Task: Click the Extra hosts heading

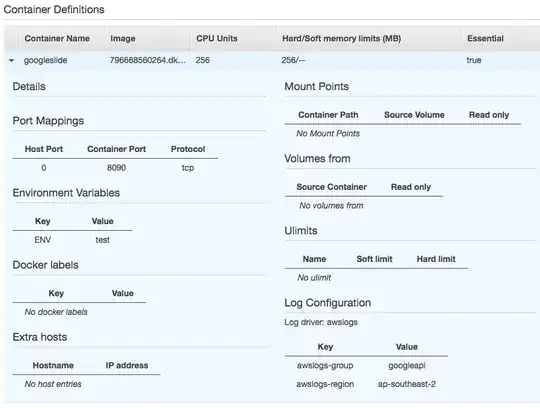Action: (40, 337)
